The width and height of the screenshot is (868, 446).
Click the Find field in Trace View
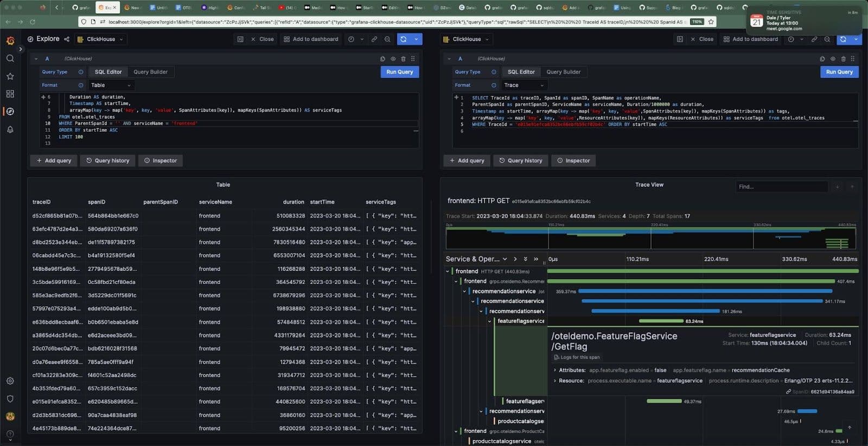(x=782, y=187)
